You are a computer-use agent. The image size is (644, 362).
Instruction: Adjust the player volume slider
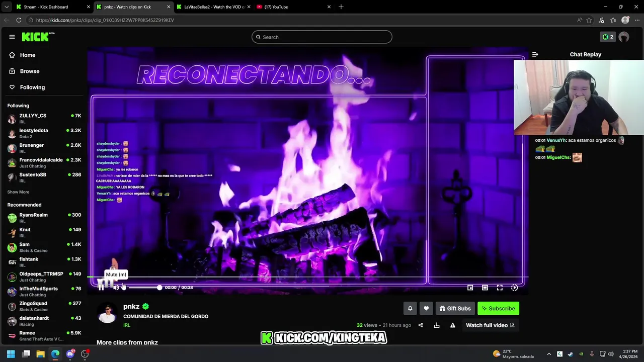144,288
